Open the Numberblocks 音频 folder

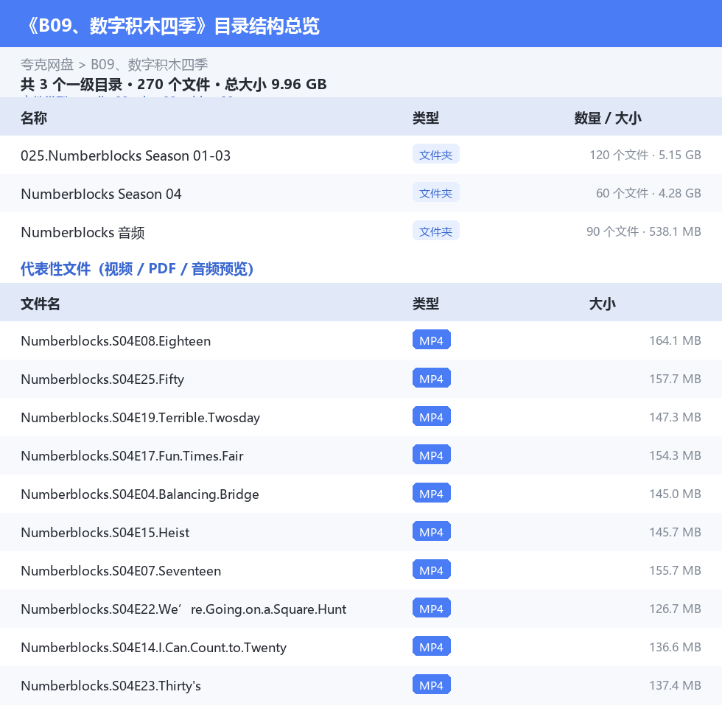pyautogui.click(x=83, y=232)
